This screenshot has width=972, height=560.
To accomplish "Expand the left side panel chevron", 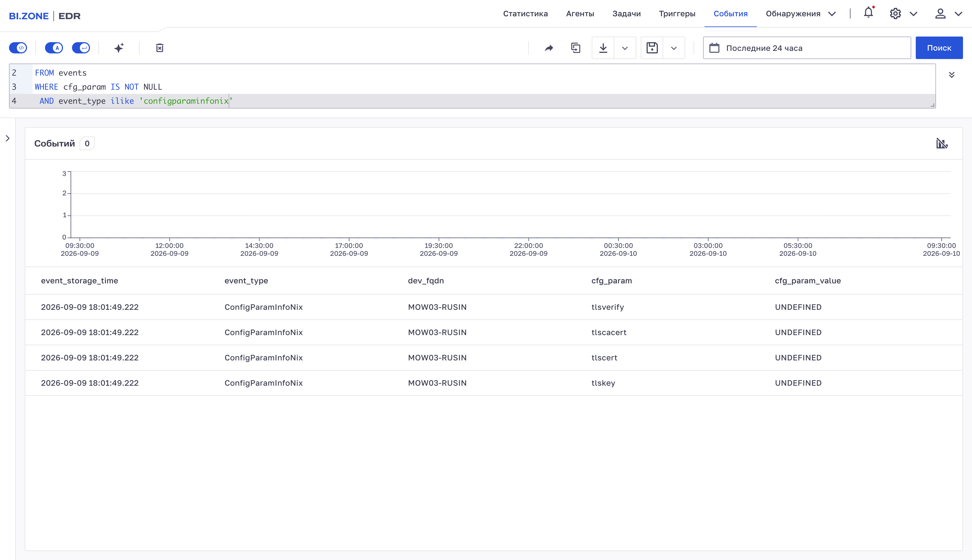I will click(x=8, y=138).
